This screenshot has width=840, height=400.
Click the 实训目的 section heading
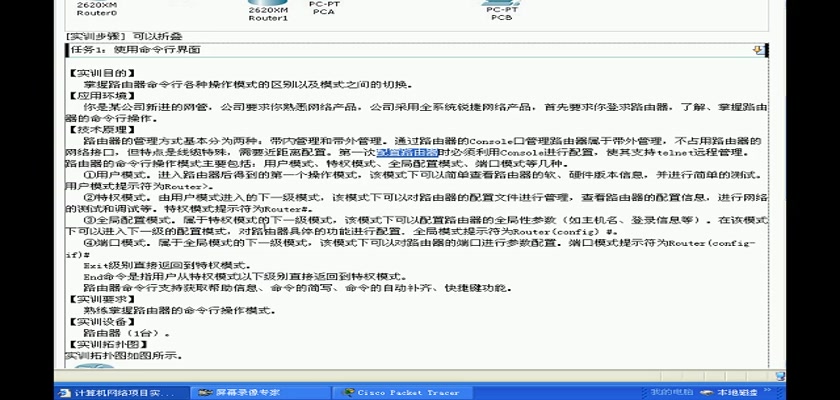point(97,72)
